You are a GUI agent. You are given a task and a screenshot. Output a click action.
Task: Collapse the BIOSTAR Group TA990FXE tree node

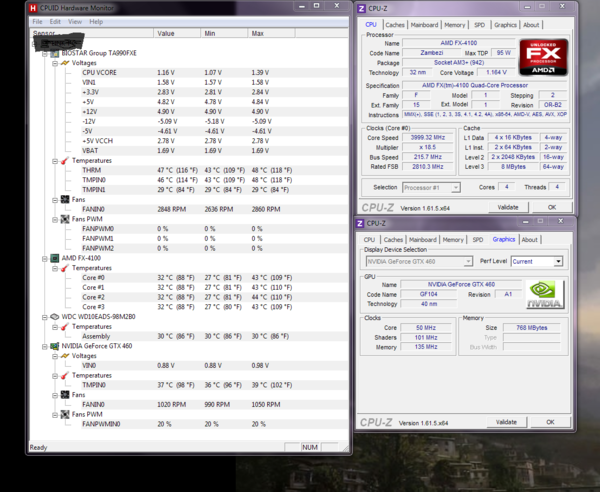point(45,54)
